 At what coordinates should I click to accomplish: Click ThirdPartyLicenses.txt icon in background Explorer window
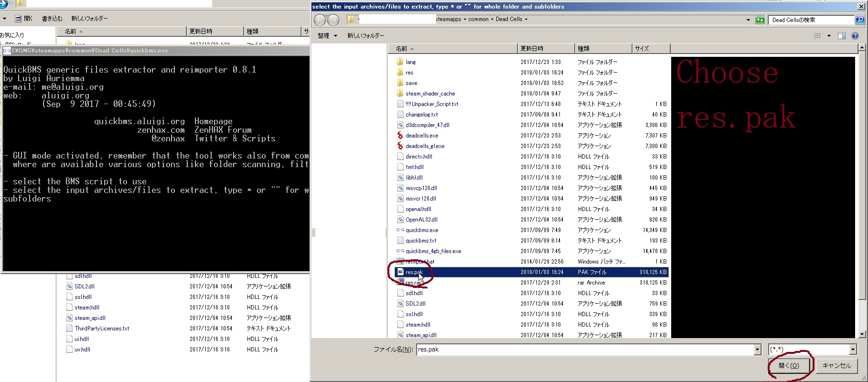69,328
